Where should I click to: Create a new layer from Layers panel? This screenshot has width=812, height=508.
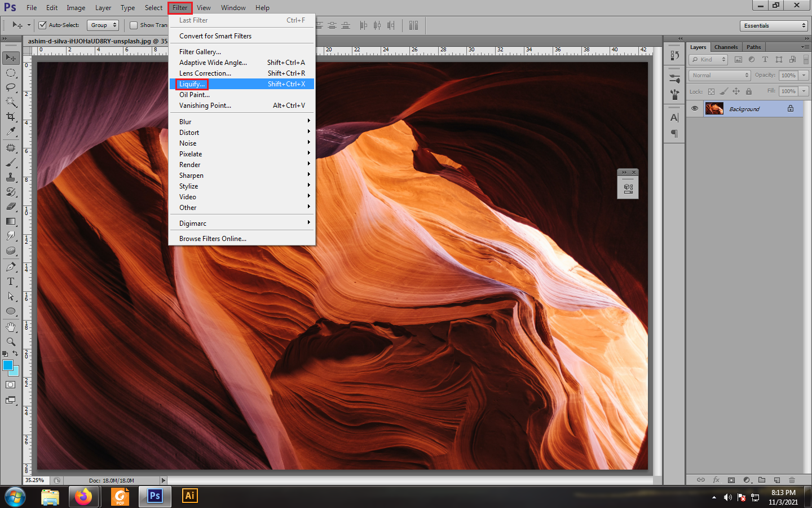tap(777, 480)
